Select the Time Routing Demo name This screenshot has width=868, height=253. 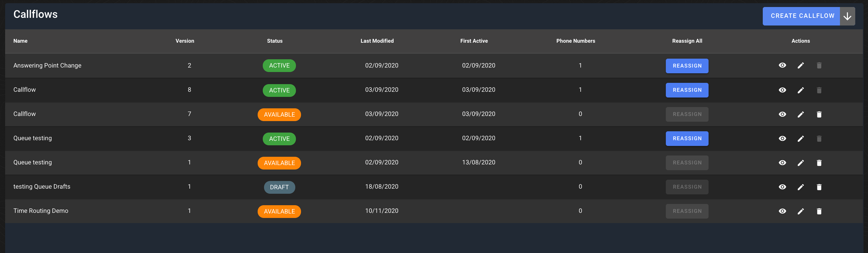click(41, 211)
